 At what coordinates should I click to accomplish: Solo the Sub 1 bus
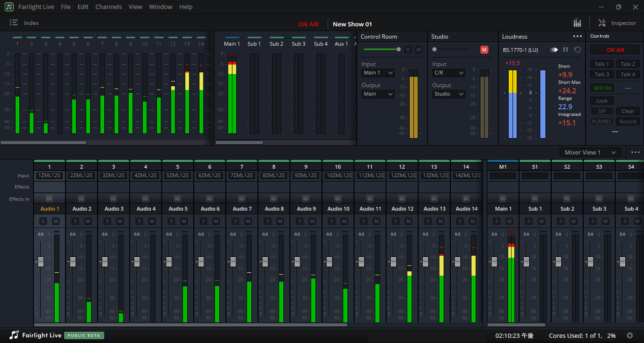click(x=529, y=221)
